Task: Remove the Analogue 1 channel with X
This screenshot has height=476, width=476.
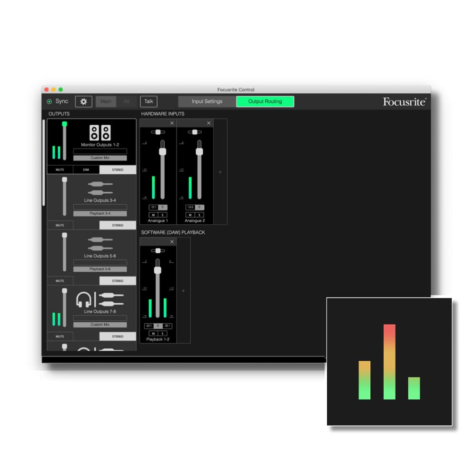Action: click(x=172, y=123)
